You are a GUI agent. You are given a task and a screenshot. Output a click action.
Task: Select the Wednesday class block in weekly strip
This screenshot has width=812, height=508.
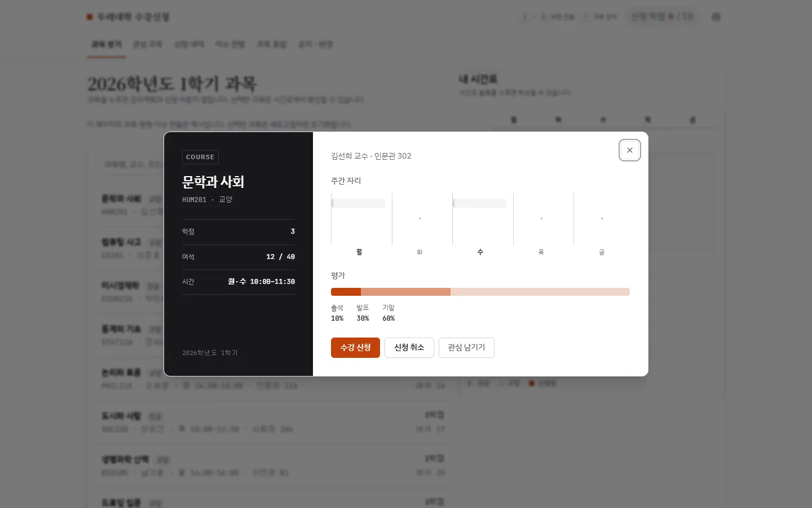480,203
